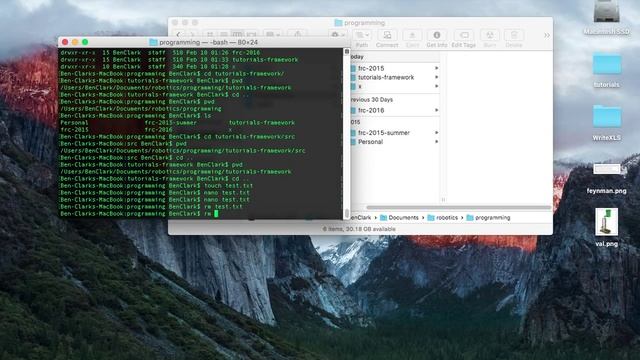Click the Terminal prompt cursor after 'rm'
Image resolution: width=640 pixels, height=360 pixels.
216,213
